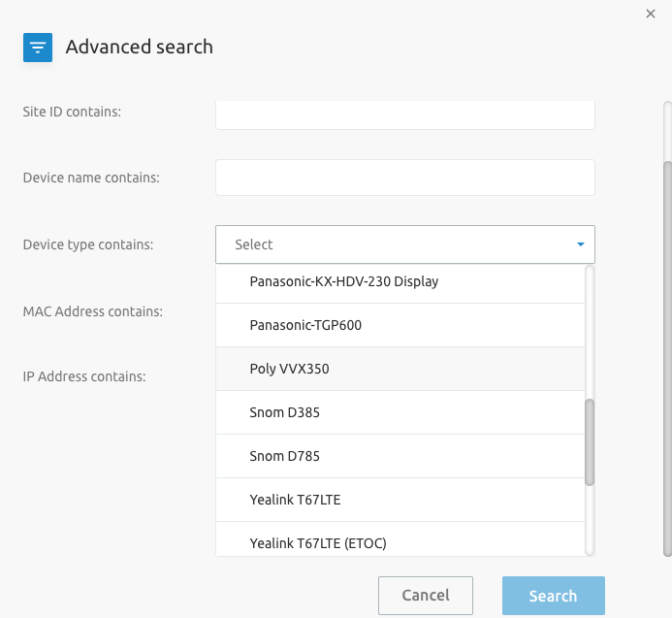
Task: Select Panasonic-TGP600 device type
Action: pyautogui.click(x=400, y=325)
